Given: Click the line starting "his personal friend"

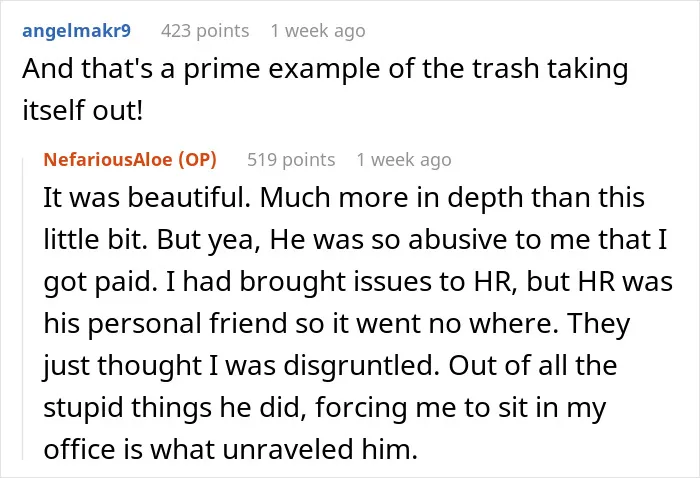Looking at the screenshot, I should [x=337, y=323].
